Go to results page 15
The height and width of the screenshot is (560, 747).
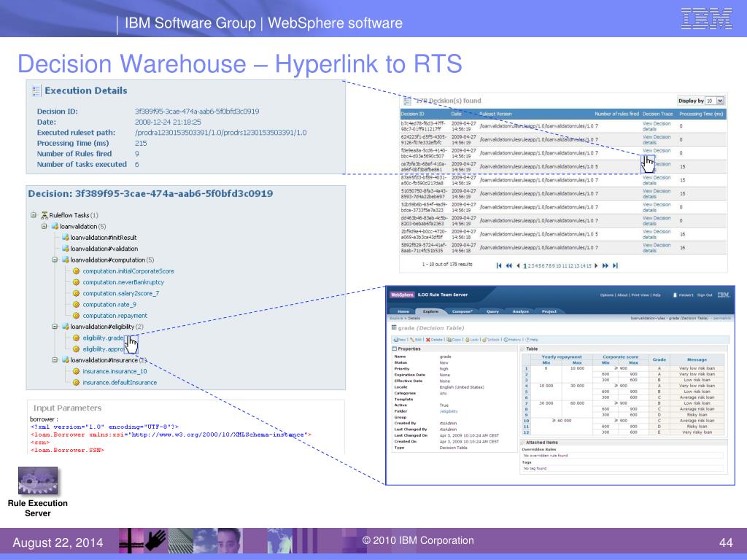point(589,265)
